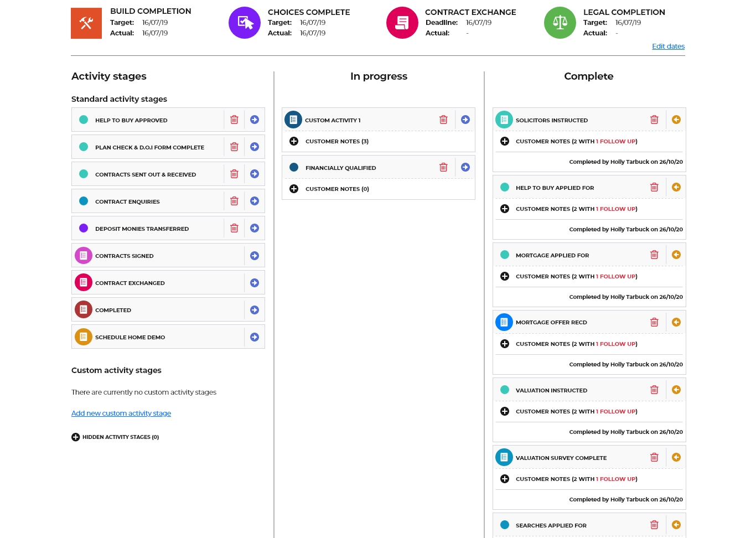The height and width of the screenshot is (538, 756).
Task: Remove the Deposit Monies Transferred stage
Action: point(234,228)
